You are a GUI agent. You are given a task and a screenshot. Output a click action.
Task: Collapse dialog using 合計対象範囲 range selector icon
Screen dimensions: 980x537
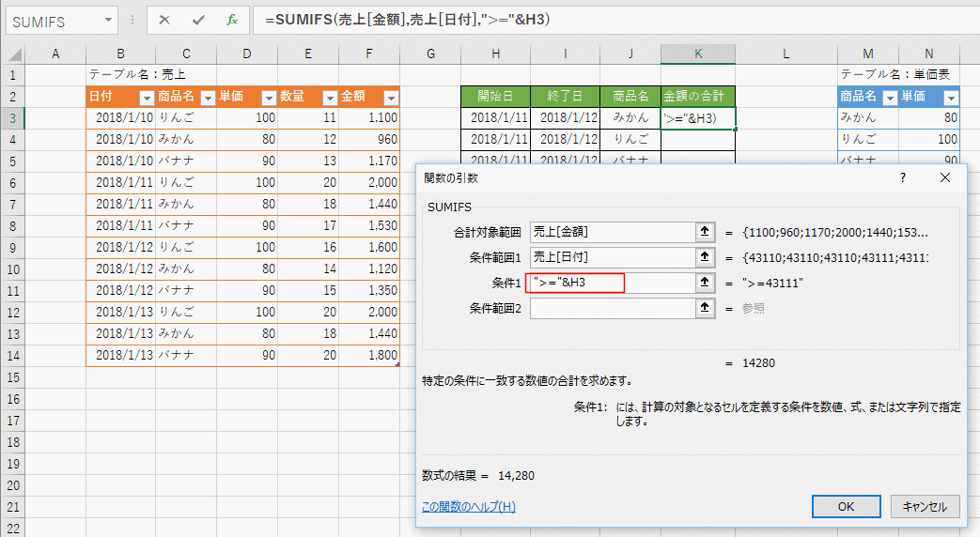point(702,232)
